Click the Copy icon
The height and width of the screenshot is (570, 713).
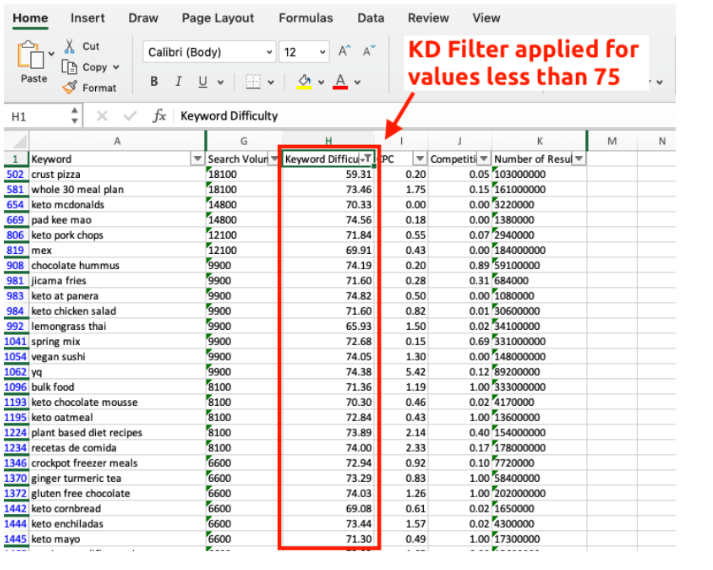[x=69, y=67]
